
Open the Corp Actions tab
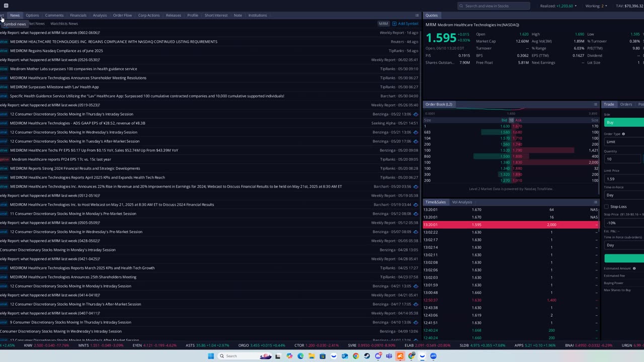click(x=149, y=15)
